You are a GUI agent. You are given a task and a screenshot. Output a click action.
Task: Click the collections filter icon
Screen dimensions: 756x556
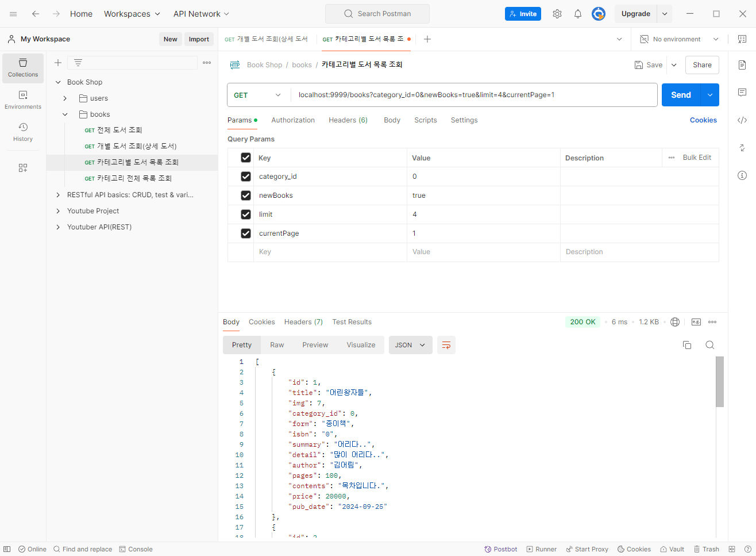point(78,63)
